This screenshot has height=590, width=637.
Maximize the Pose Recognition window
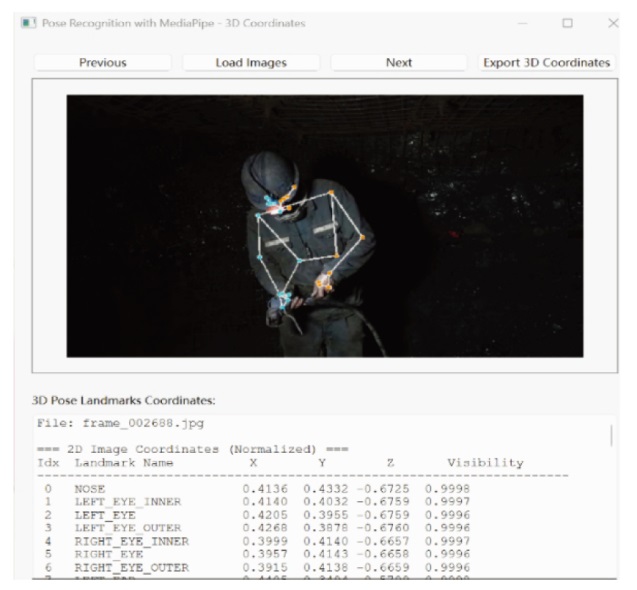click(x=567, y=23)
